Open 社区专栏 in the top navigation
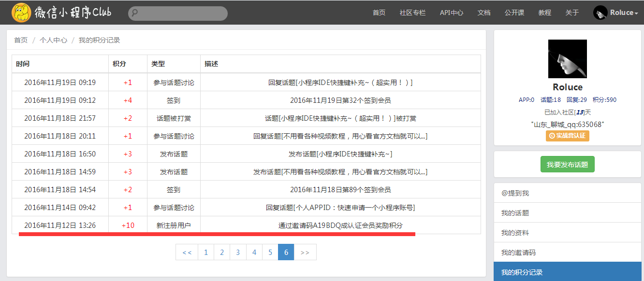The image size is (644, 281). [412, 13]
